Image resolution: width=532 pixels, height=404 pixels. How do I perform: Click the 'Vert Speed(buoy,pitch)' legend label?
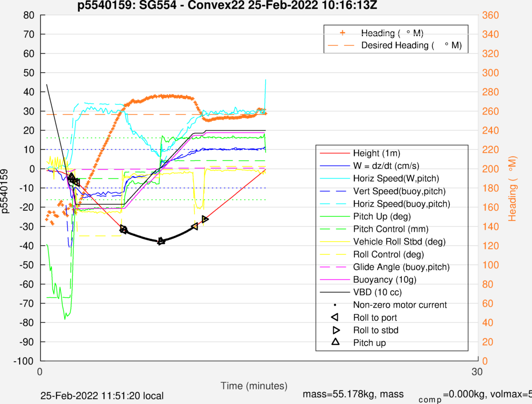click(x=399, y=191)
